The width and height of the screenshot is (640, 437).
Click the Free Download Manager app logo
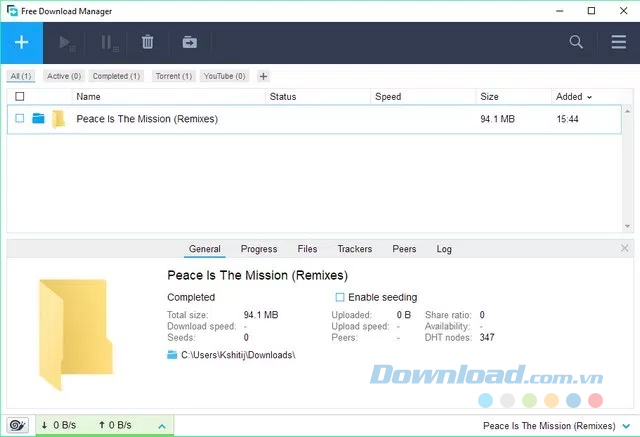pyautogui.click(x=12, y=11)
